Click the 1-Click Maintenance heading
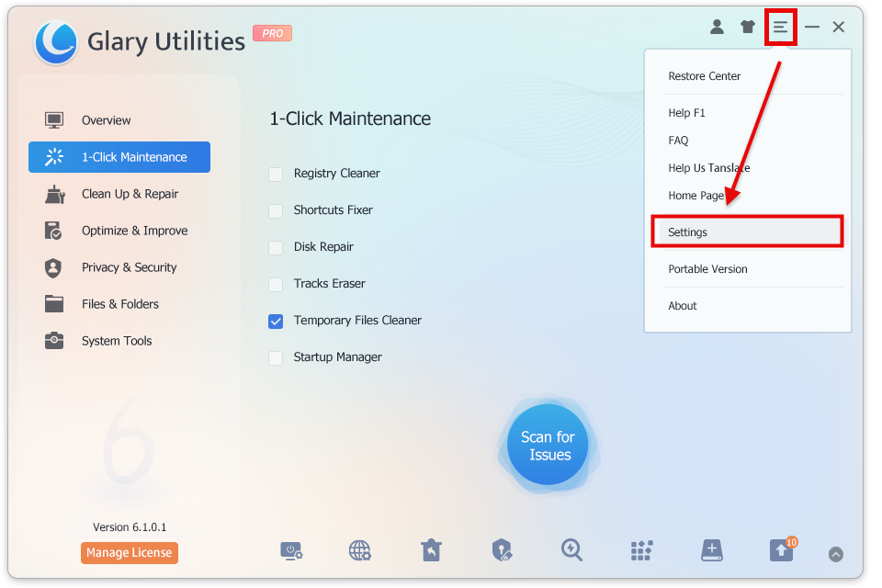 click(x=350, y=119)
